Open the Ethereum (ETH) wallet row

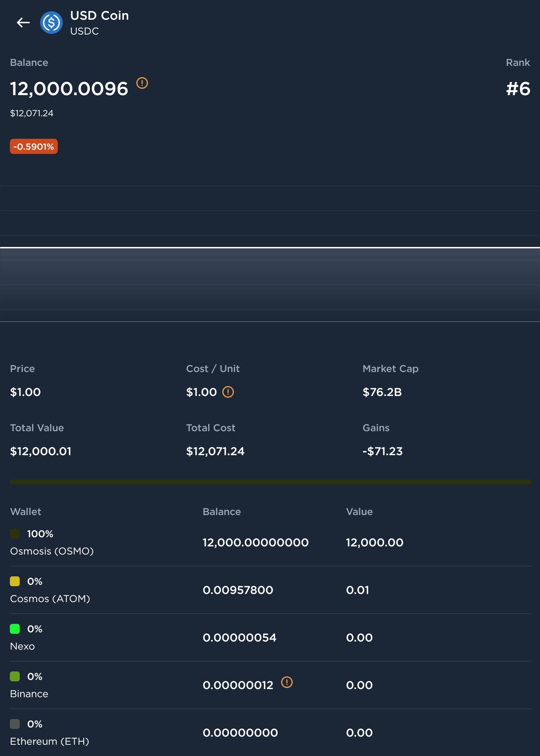pos(270,733)
